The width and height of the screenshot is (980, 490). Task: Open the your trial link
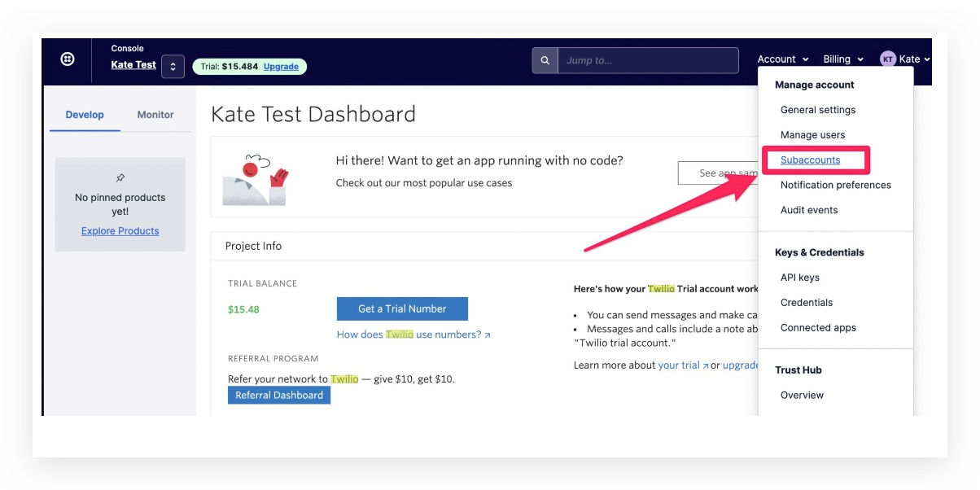(682, 365)
